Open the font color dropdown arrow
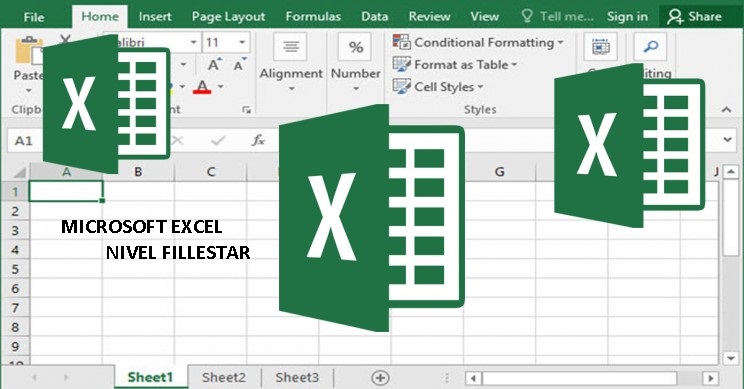 [x=221, y=87]
